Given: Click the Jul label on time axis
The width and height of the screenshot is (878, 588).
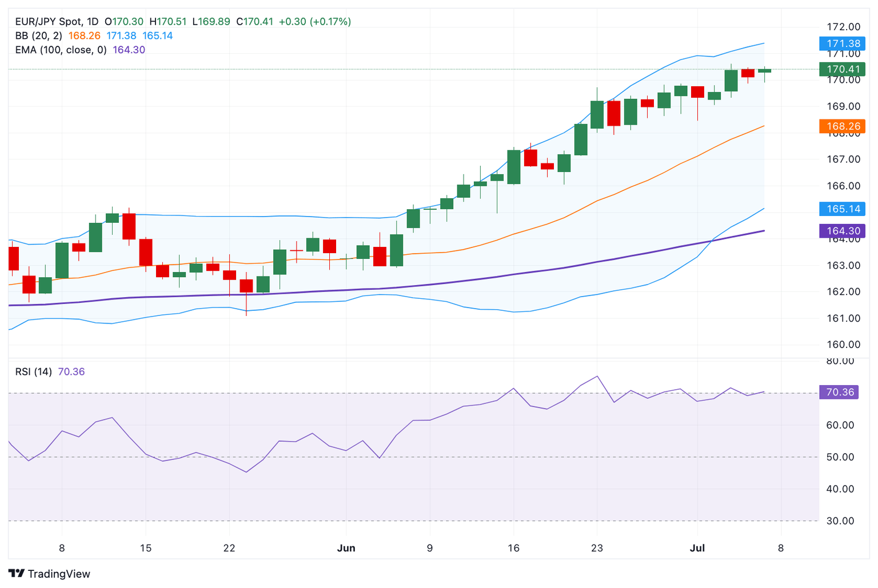Looking at the screenshot, I should tap(697, 548).
